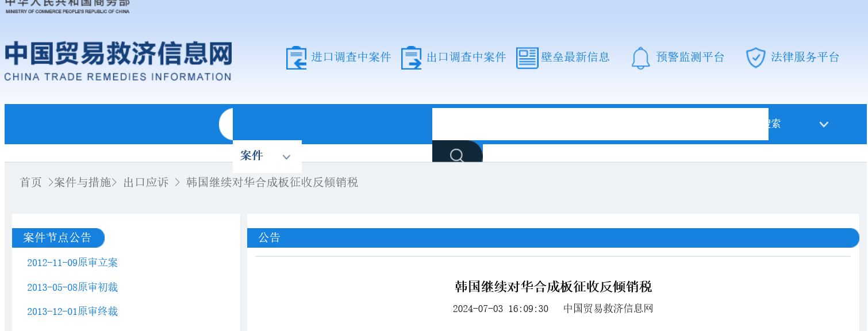
Task: Go to 首页 breadcrumb link
Action: coord(30,182)
